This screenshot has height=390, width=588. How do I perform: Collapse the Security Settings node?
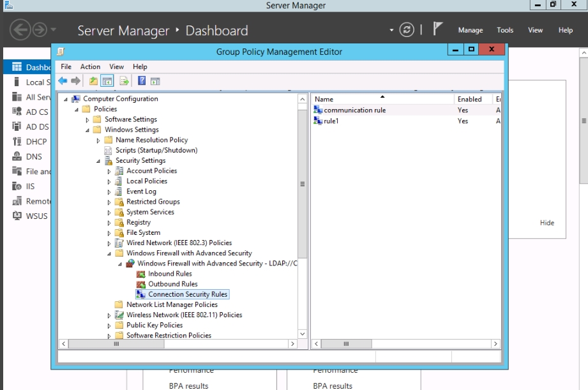(98, 161)
